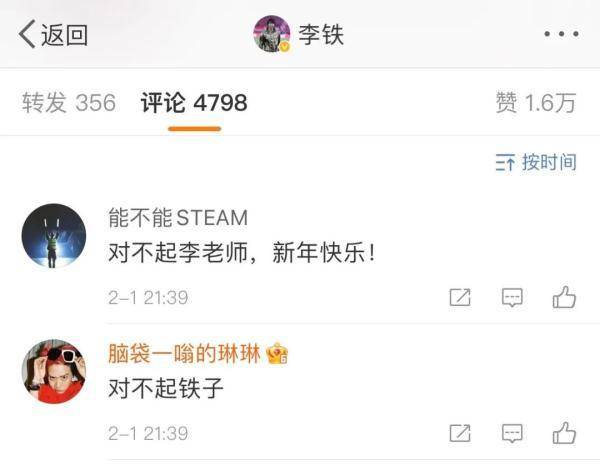Screen dimensions: 600x466
Task: Repost the 对不起铁子 comment via share icon
Action: (x=460, y=433)
